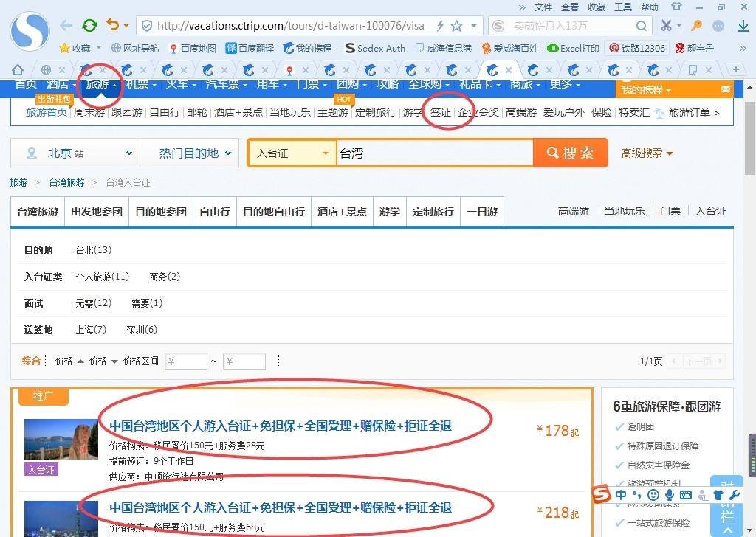Click the browser back arrow button
Image resolution: width=756 pixels, height=537 pixels.
tap(66, 26)
